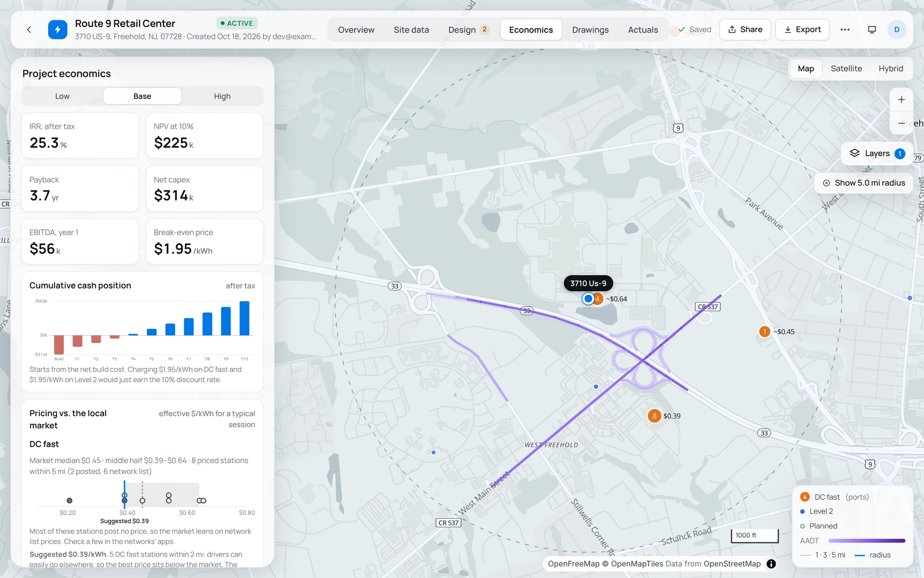Click the blue lightning bolt project icon
This screenshot has width=924, height=578.
(58, 30)
